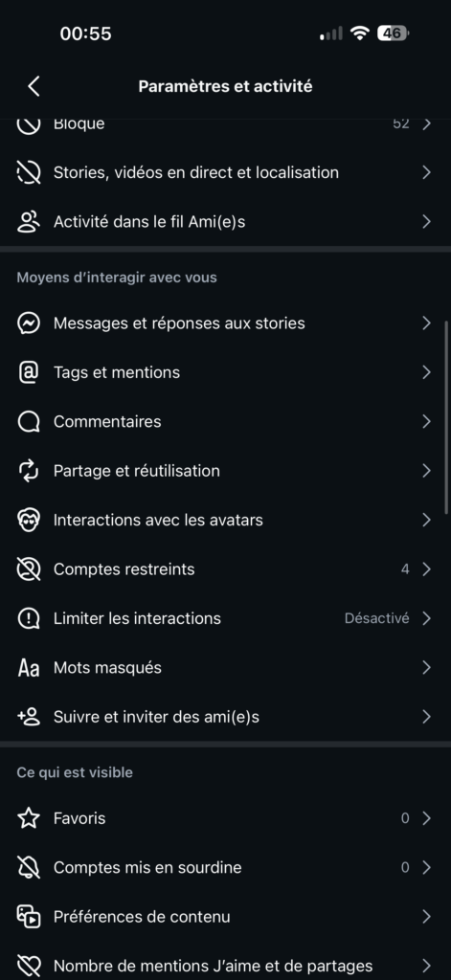Viewport: 451px width, 980px height.
Task: Open Comptes mis en sourdine entry
Action: click(x=225, y=867)
